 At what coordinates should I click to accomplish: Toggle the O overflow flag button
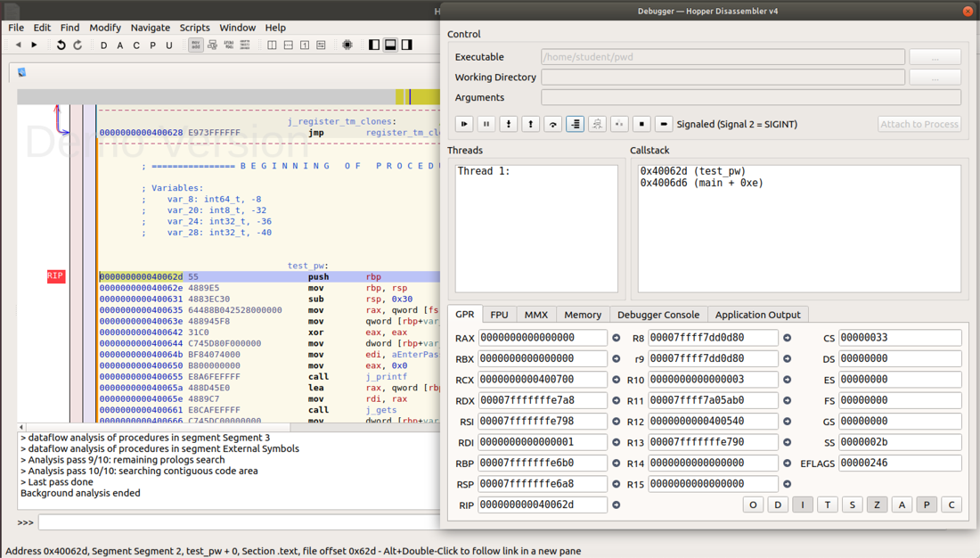pyautogui.click(x=753, y=505)
